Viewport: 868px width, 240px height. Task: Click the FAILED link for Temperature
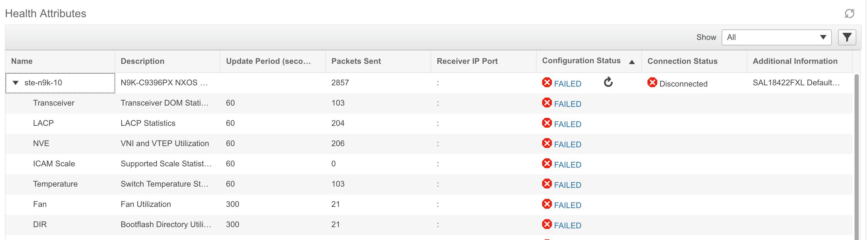point(568,185)
